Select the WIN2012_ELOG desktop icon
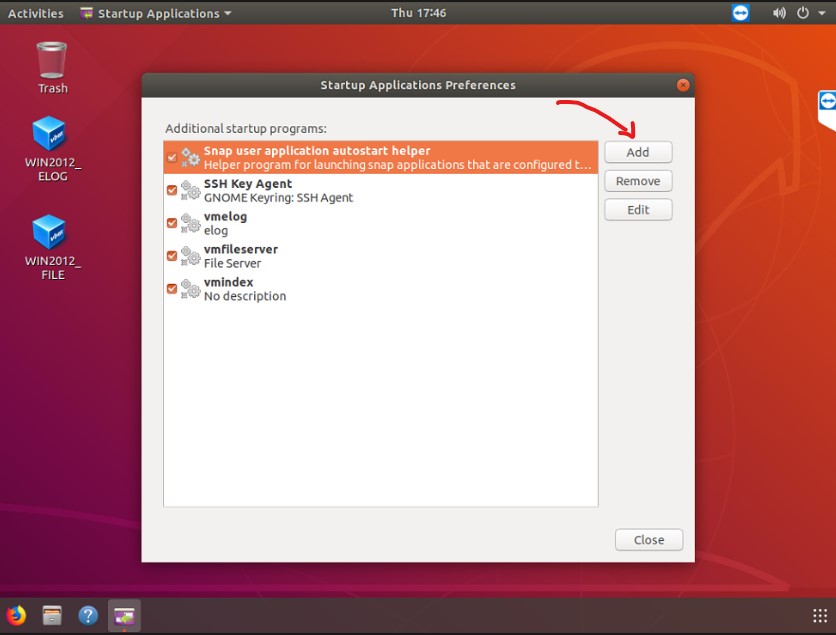This screenshot has width=836, height=635. point(50,149)
